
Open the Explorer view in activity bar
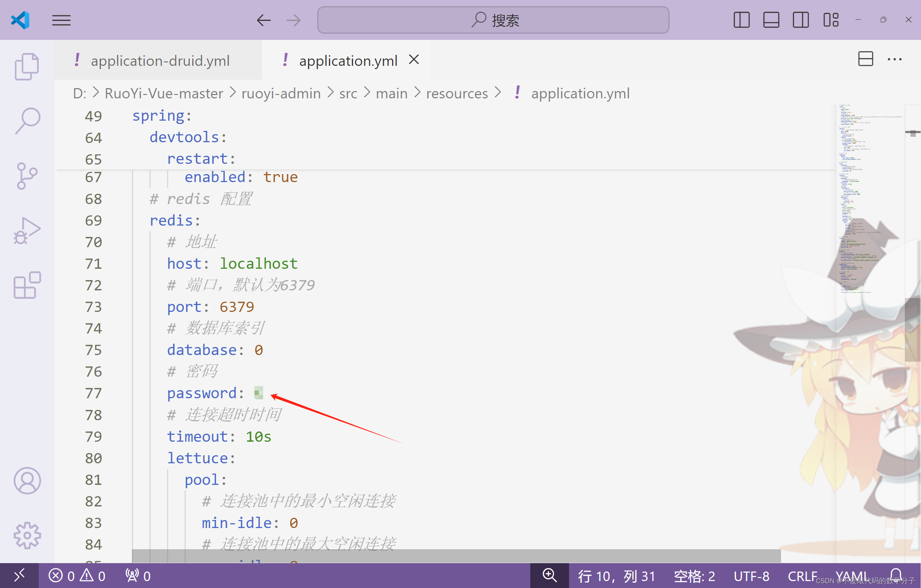(x=27, y=66)
